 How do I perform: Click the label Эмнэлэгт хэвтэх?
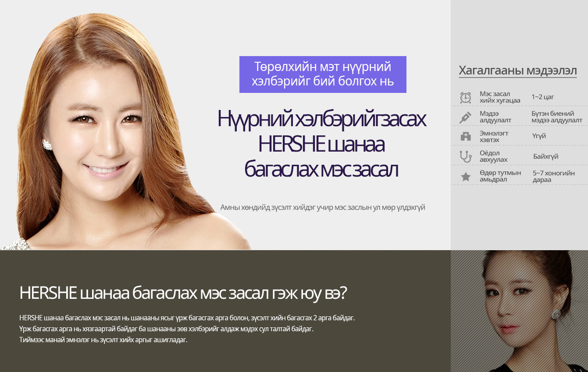pyautogui.click(x=494, y=137)
